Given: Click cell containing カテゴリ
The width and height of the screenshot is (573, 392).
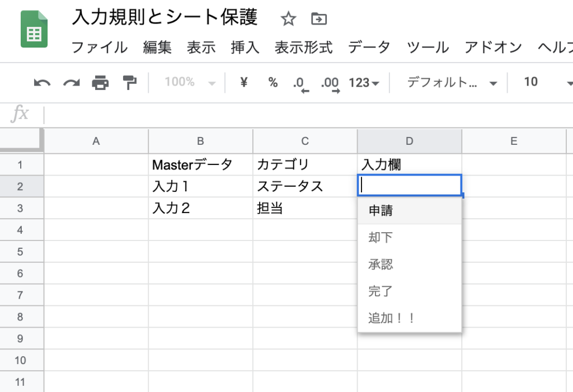Looking at the screenshot, I should pyautogui.click(x=305, y=165).
